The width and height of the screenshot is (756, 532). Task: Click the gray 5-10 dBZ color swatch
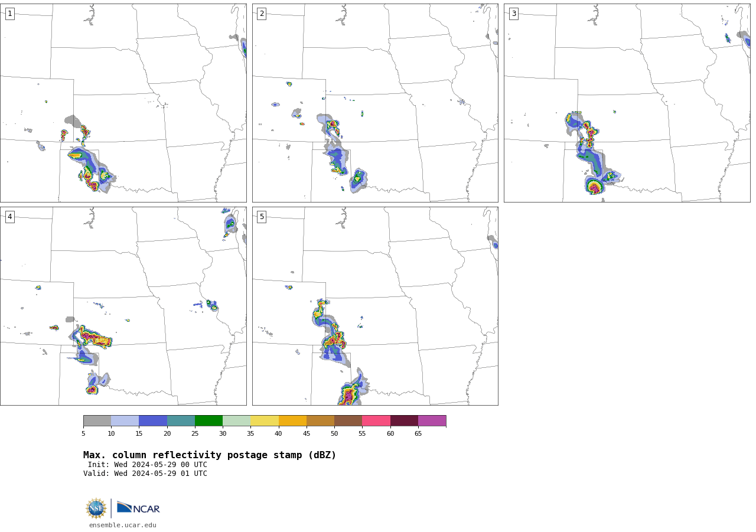click(97, 420)
